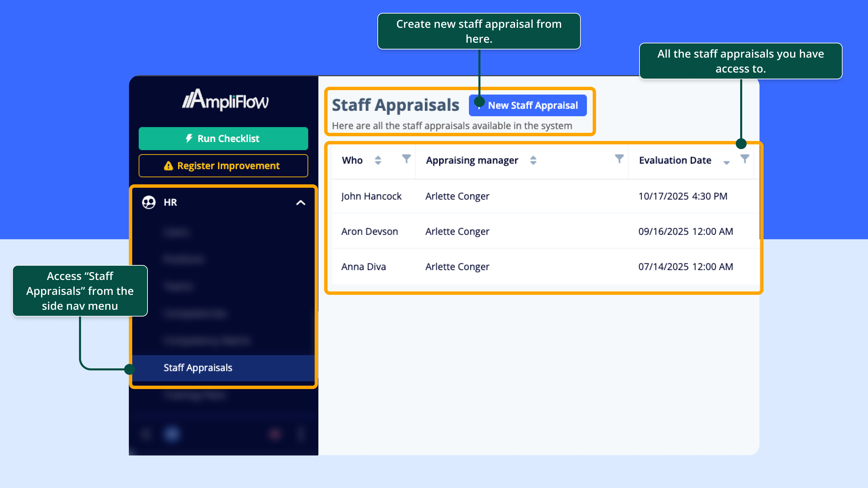
Task: Collapse the HR menu chevron
Action: click(300, 203)
